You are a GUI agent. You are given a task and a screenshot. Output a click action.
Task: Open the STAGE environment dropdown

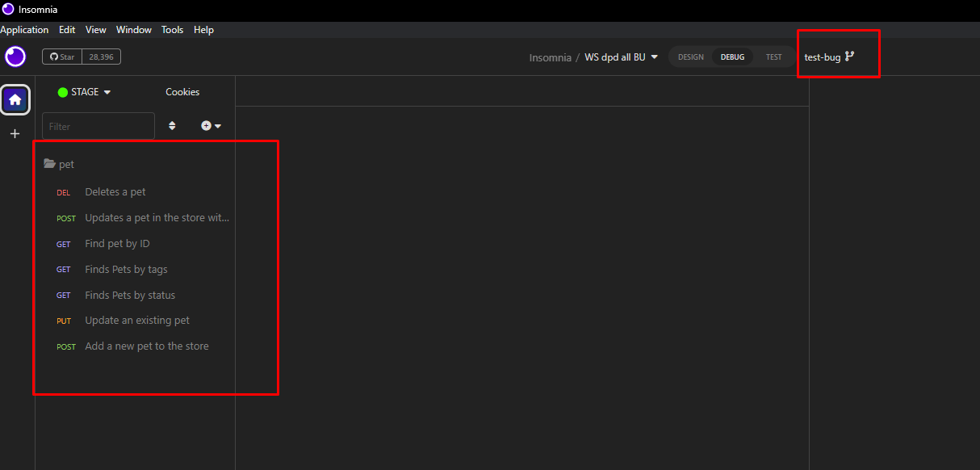(x=83, y=92)
